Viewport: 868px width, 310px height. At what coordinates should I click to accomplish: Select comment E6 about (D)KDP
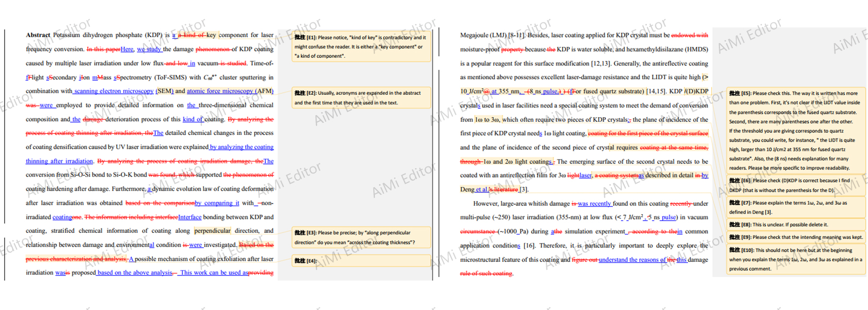point(796,185)
